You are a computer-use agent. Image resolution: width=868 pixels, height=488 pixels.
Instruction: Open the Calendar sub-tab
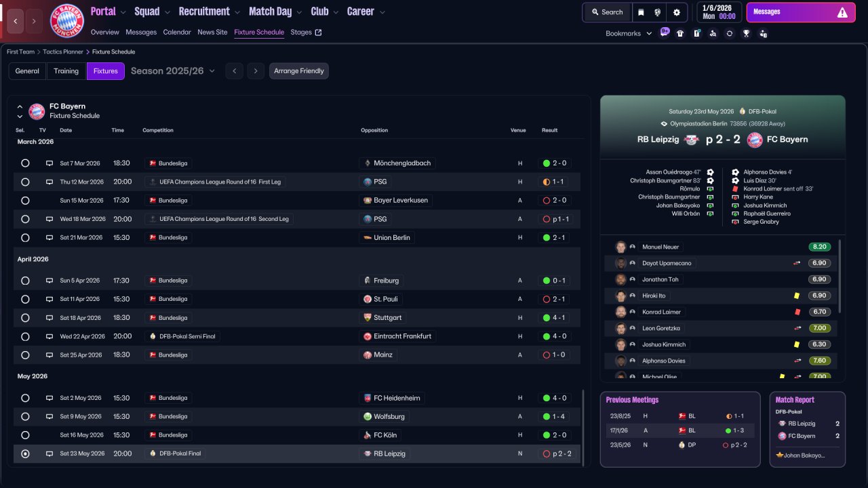coord(177,32)
